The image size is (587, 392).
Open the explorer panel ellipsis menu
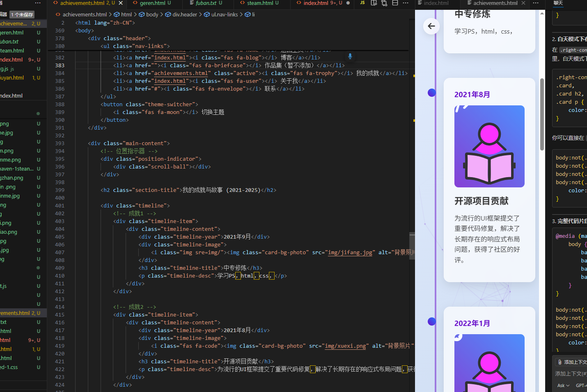(38, 3)
